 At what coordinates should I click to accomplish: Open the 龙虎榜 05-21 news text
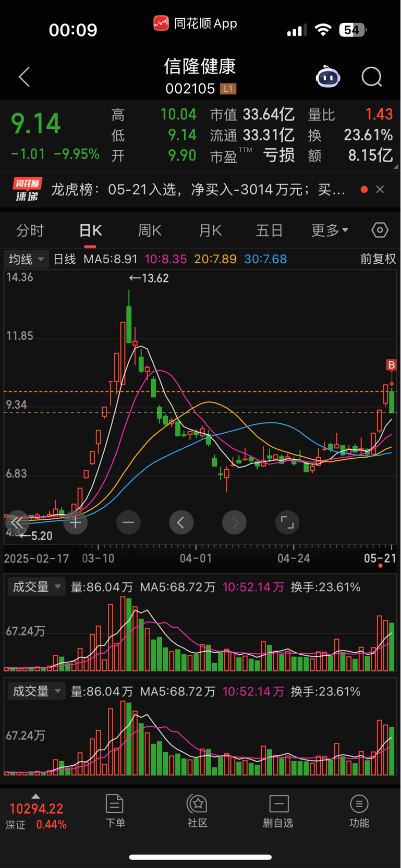click(x=198, y=189)
